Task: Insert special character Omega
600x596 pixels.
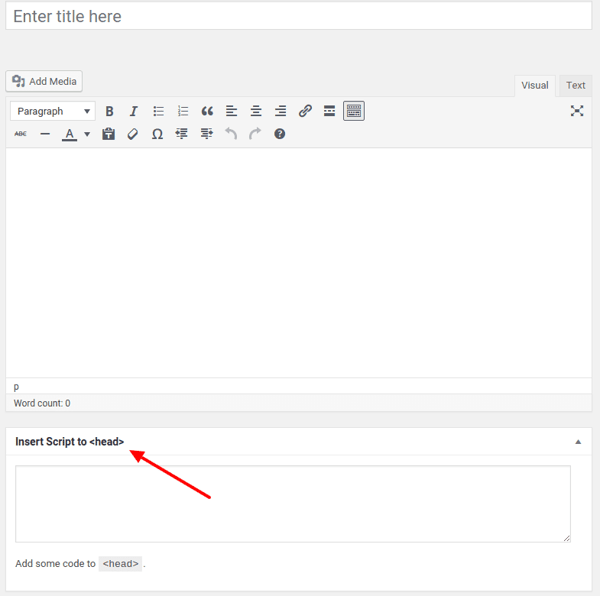Action: (x=157, y=134)
